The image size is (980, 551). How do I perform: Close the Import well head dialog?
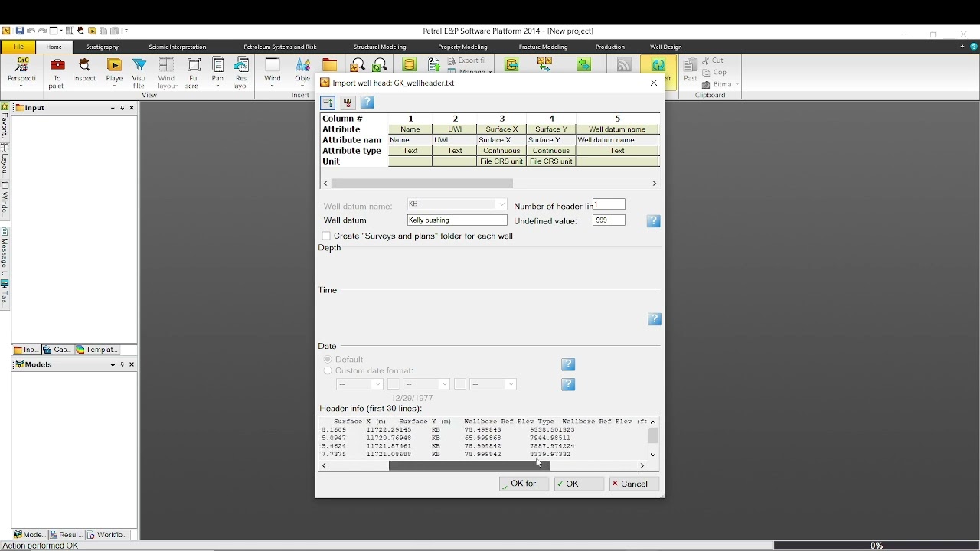click(x=654, y=83)
